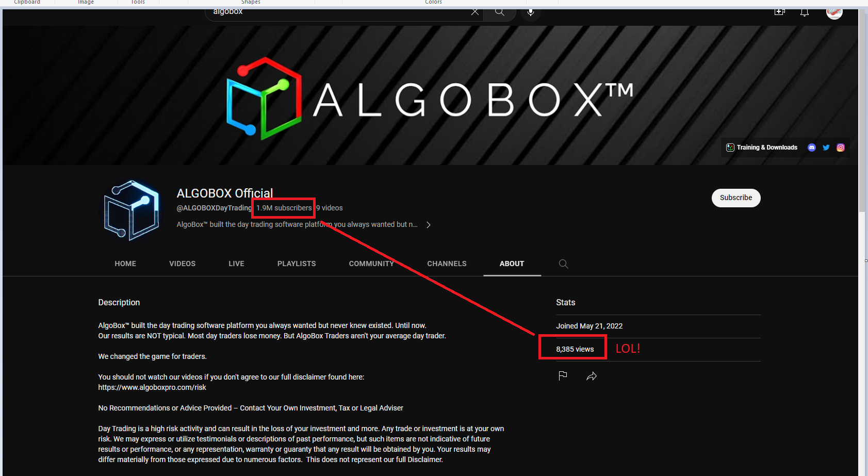Open the notifications bell

coord(805,12)
